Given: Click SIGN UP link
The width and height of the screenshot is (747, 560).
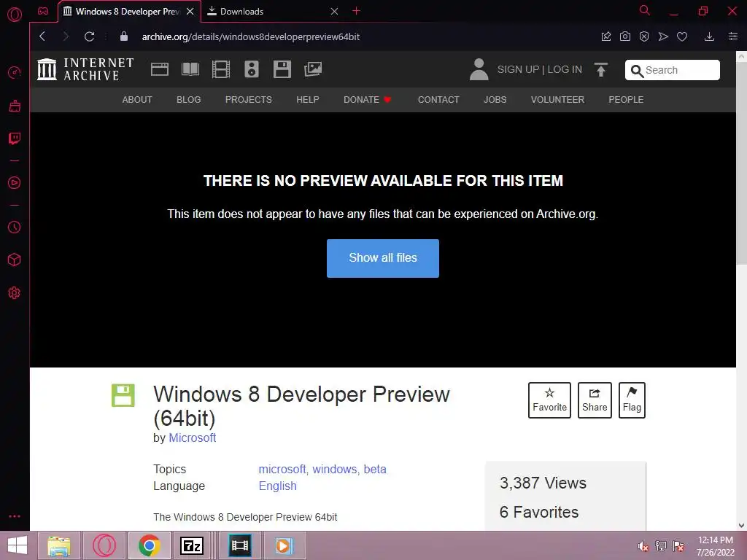Looking at the screenshot, I should pyautogui.click(x=518, y=69).
